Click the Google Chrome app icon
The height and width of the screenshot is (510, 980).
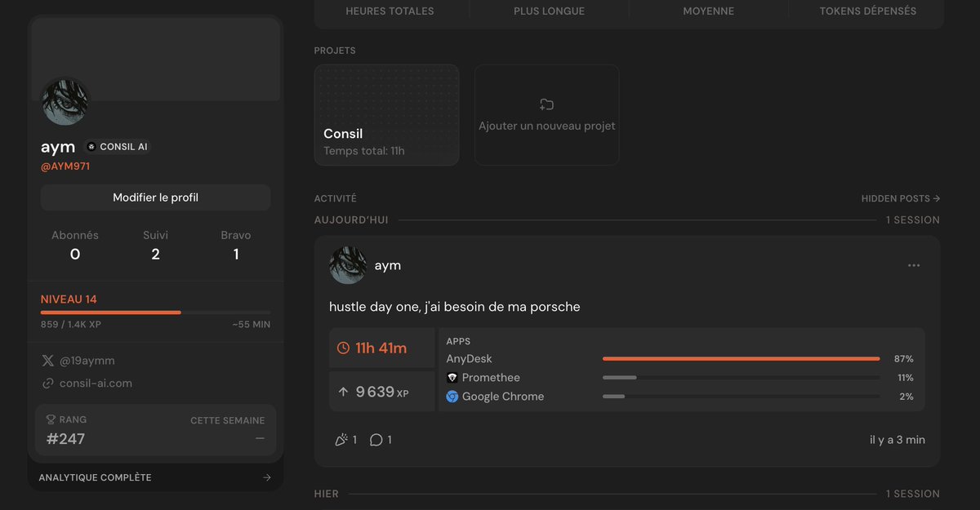(x=452, y=397)
